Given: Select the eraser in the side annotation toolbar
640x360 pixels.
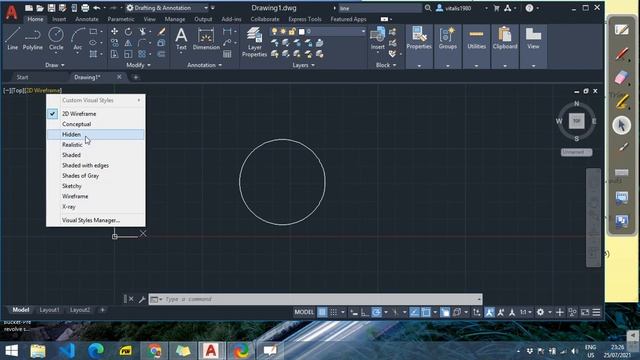Looking at the screenshot, I should point(622,78).
